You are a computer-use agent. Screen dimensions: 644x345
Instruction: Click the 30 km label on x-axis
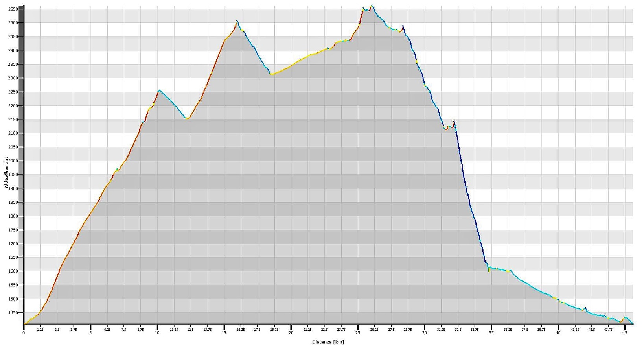tap(424, 333)
